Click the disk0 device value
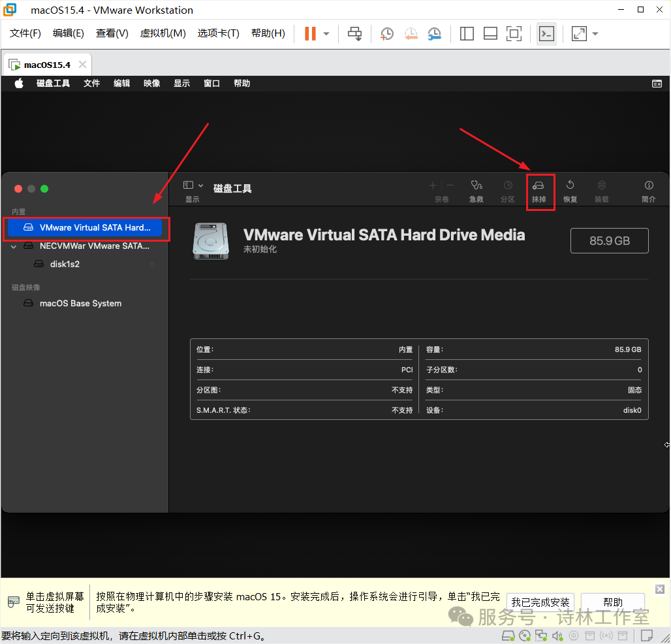 [632, 411]
